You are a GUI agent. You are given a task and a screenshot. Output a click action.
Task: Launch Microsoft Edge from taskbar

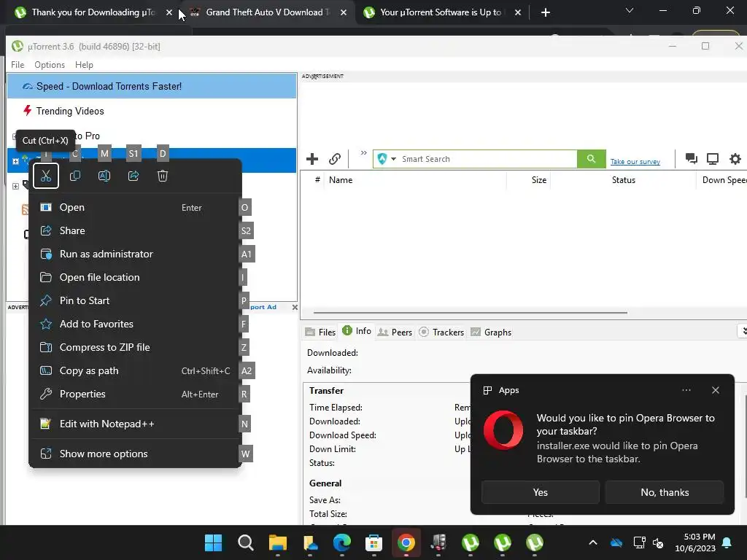342,542
